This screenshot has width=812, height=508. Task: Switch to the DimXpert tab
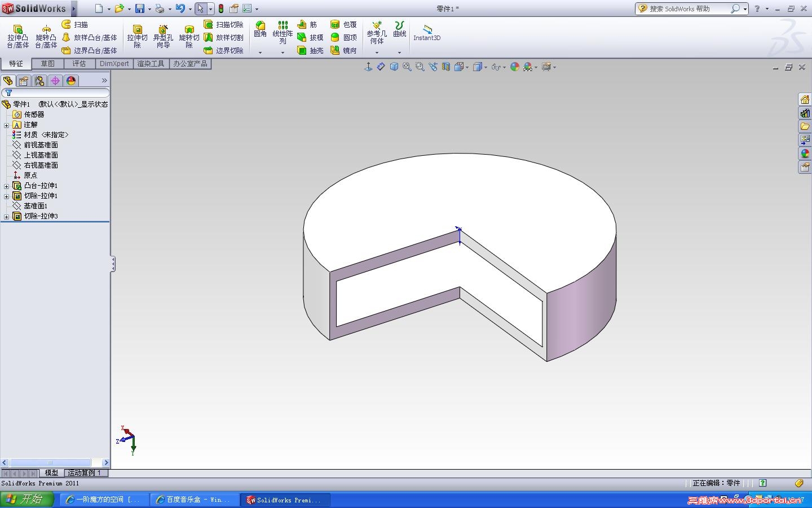pyautogui.click(x=114, y=64)
